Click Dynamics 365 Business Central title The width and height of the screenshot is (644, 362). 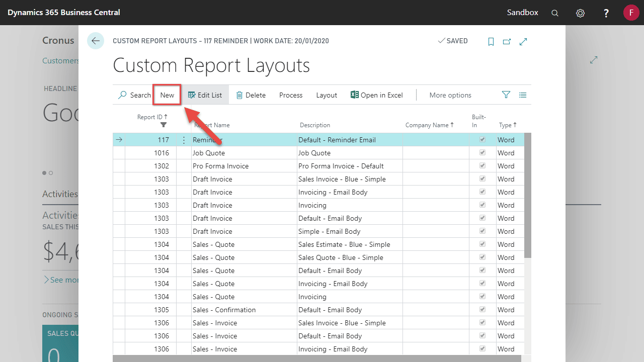pyautogui.click(x=64, y=13)
